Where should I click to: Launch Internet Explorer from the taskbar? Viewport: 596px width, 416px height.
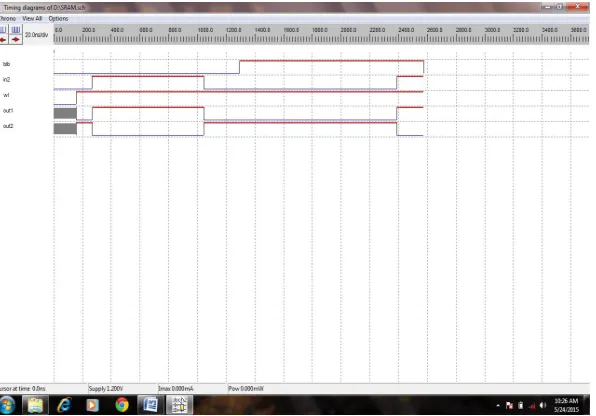click(64, 405)
